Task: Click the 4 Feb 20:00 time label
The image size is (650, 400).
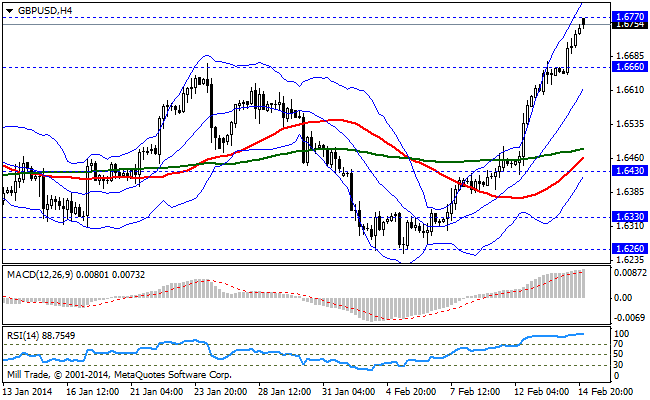Action: click(411, 392)
